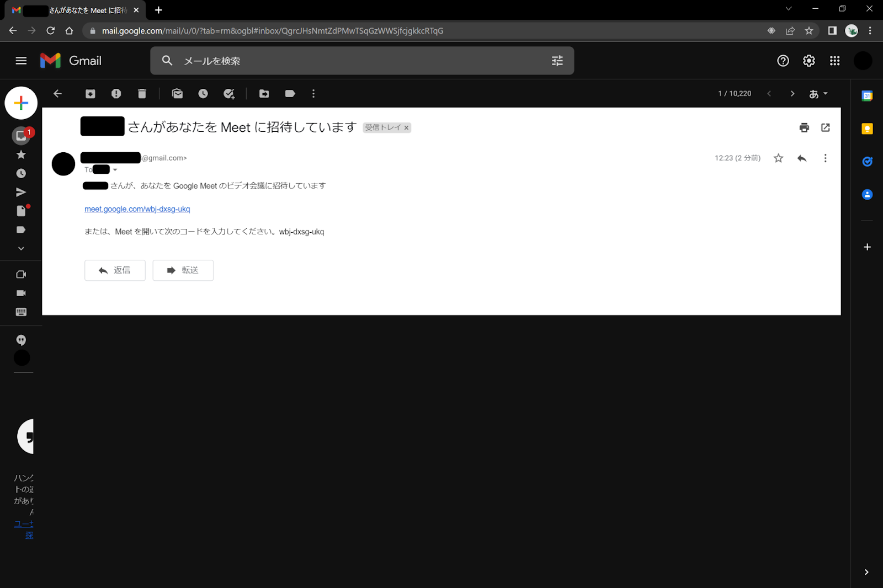
Task: Archive this email
Action: pos(90,94)
